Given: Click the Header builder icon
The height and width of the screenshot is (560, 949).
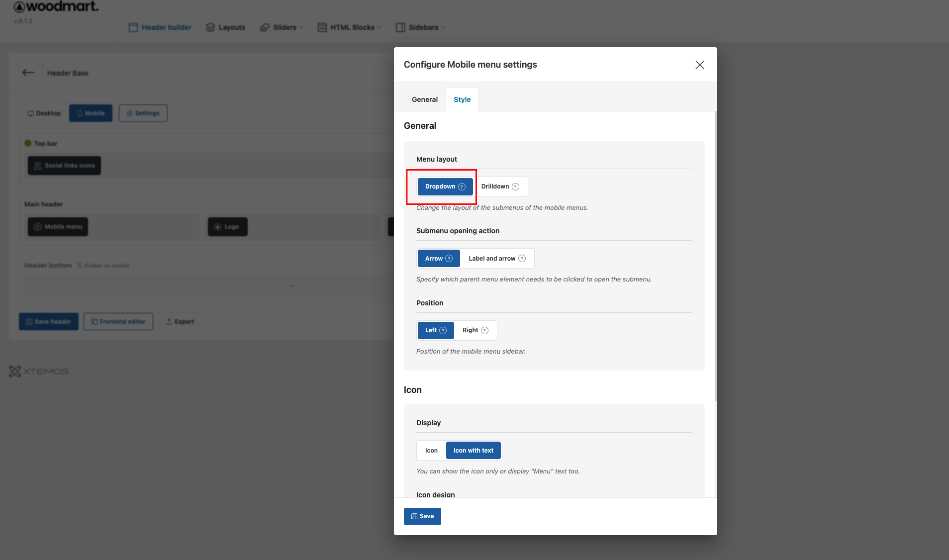Looking at the screenshot, I should point(133,27).
